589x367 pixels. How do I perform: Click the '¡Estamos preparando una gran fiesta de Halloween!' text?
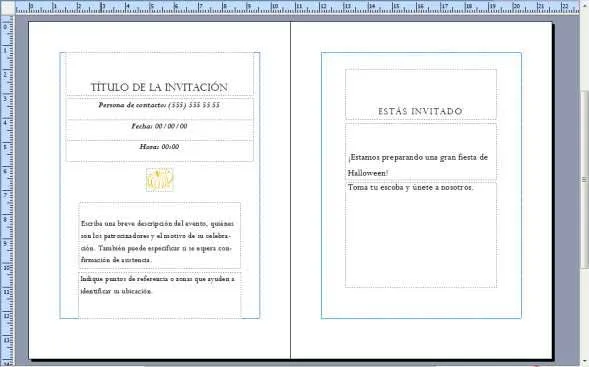click(x=418, y=165)
